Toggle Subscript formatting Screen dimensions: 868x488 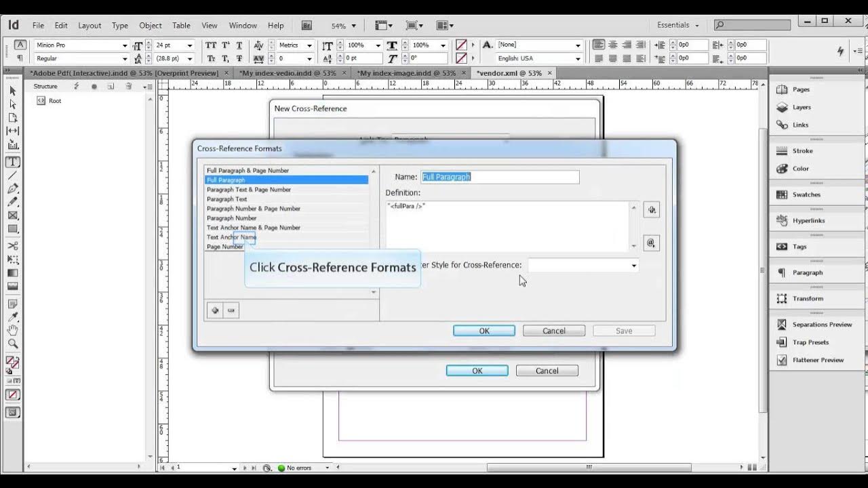click(x=226, y=59)
